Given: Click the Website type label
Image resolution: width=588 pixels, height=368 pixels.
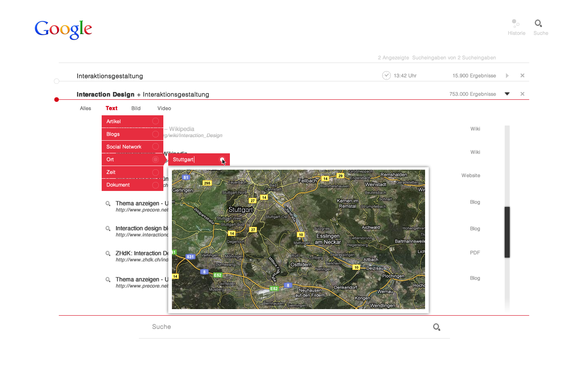Looking at the screenshot, I should [471, 175].
